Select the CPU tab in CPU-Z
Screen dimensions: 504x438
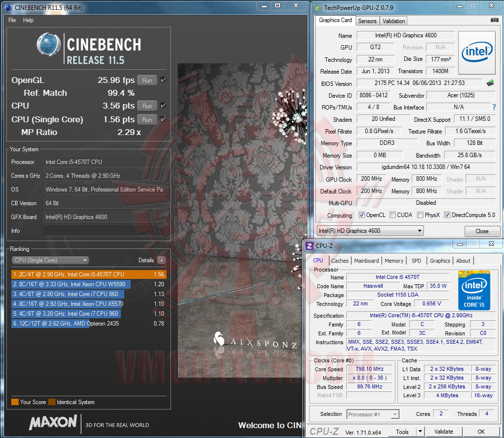pos(318,260)
